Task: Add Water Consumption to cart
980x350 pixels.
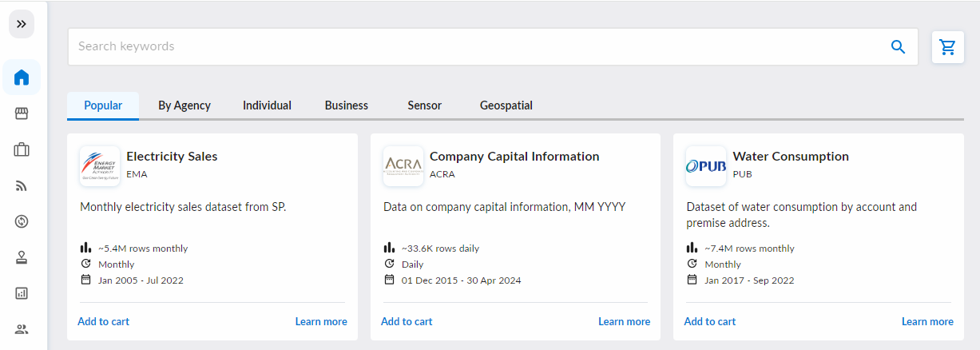Action: pos(710,321)
